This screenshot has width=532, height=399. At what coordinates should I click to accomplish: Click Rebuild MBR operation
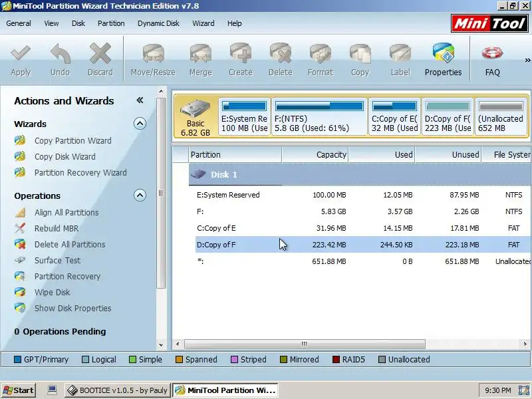coord(57,228)
